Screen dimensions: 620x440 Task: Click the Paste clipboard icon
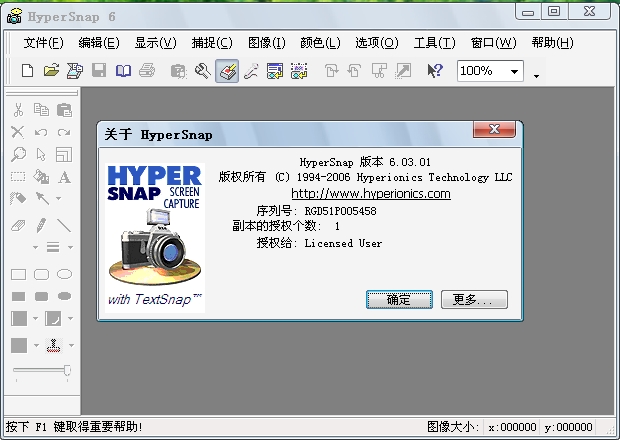(x=64, y=110)
